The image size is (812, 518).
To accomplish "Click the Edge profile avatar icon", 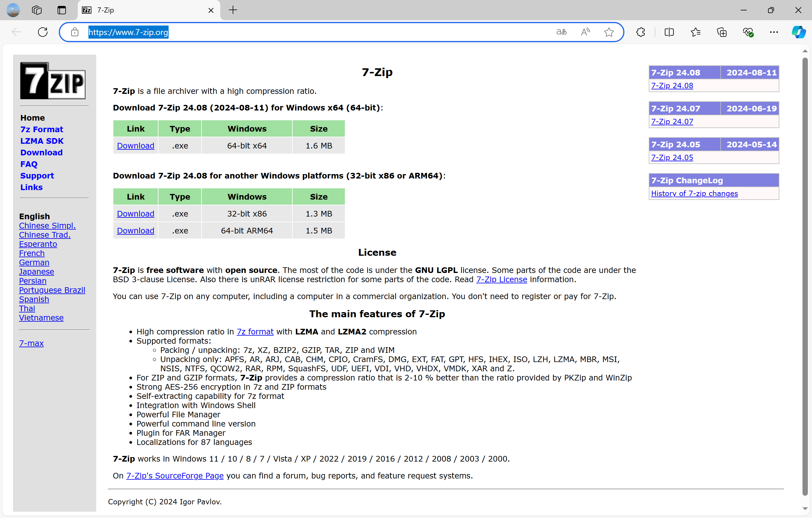I will point(13,10).
